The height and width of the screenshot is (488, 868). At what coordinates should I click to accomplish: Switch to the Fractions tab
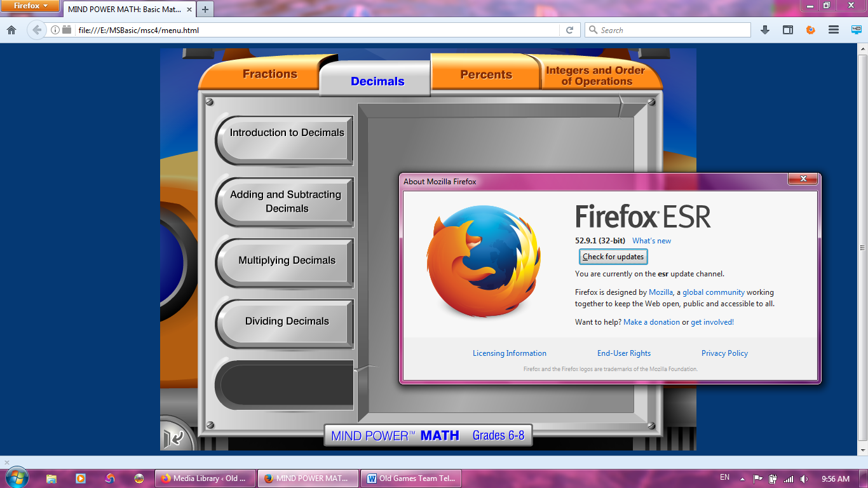point(269,74)
